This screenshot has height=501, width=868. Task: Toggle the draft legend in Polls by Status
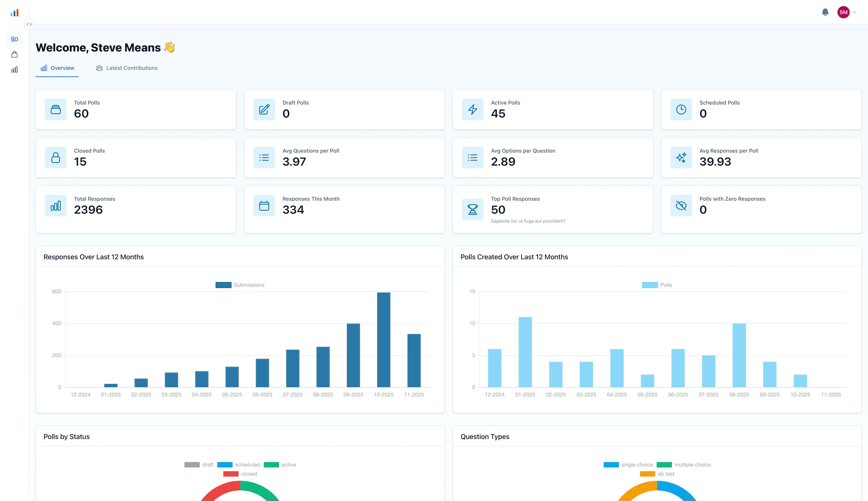tap(199, 465)
